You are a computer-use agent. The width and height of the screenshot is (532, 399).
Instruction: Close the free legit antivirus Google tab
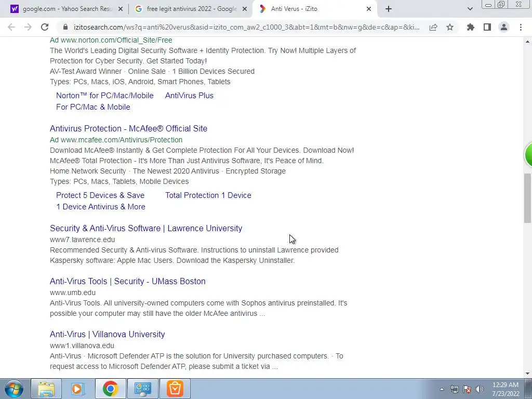pyautogui.click(x=245, y=9)
